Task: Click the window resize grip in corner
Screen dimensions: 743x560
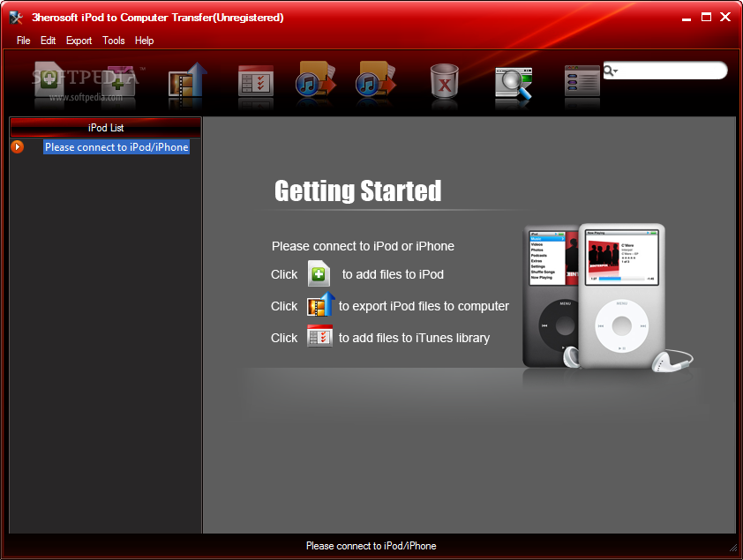Action: coord(733,548)
